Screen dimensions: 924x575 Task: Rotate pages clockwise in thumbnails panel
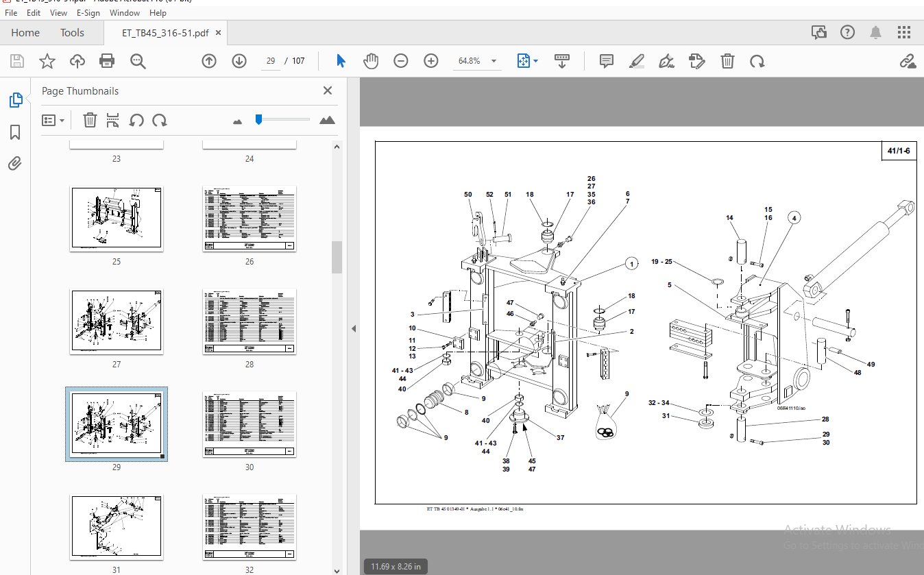coord(160,120)
